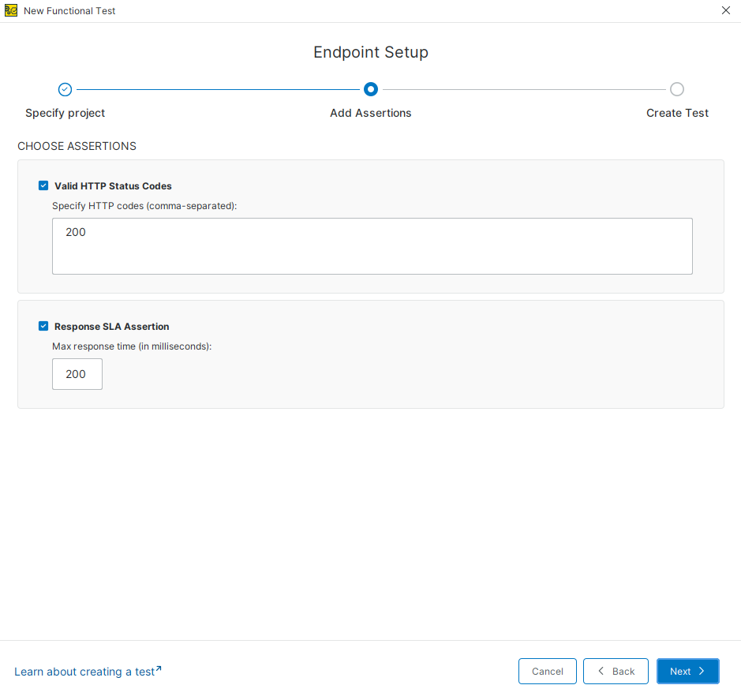Uncheck Valid HTTP Status Codes checkbox
This screenshot has height=700, width=741.
43,185
